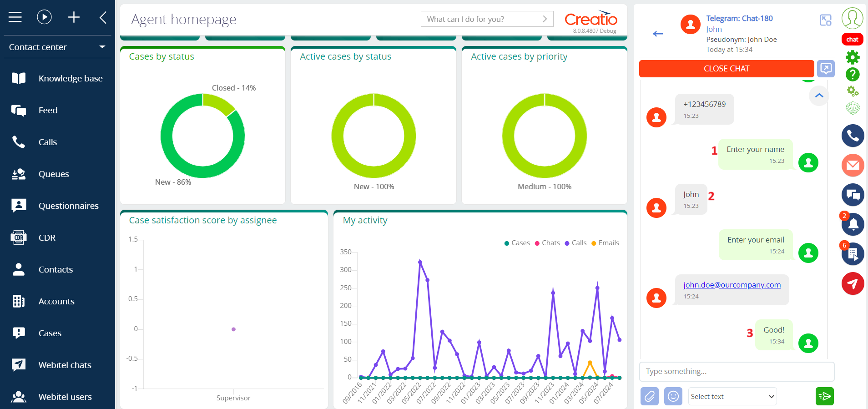Click the Supervisor satisfaction data point
This screenshot has width=868, height=409.
(x=233, y=329)
